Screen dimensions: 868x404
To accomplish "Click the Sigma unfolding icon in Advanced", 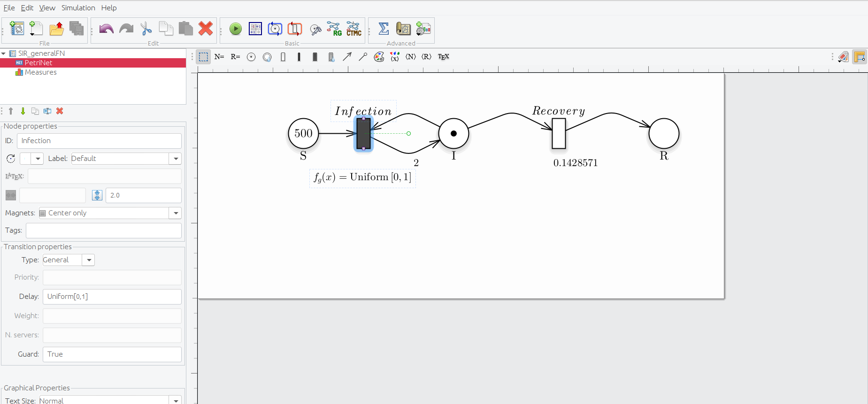I will coord(384,29).
